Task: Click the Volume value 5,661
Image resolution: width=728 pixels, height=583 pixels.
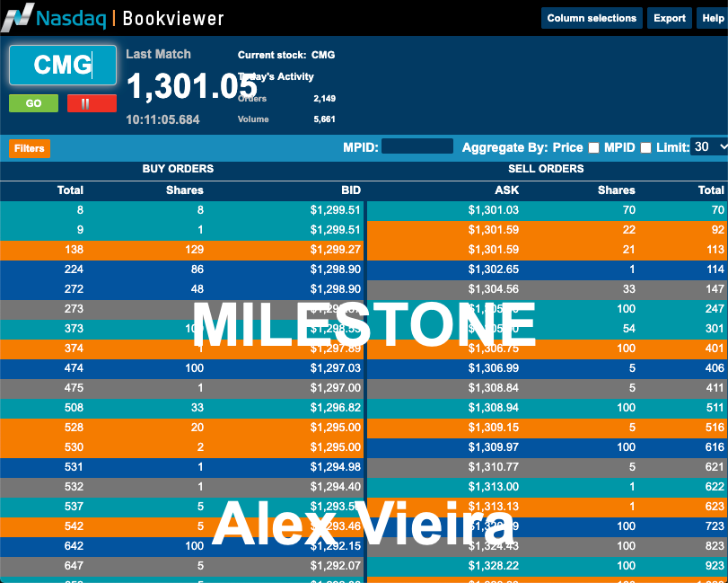Action: 324,119
